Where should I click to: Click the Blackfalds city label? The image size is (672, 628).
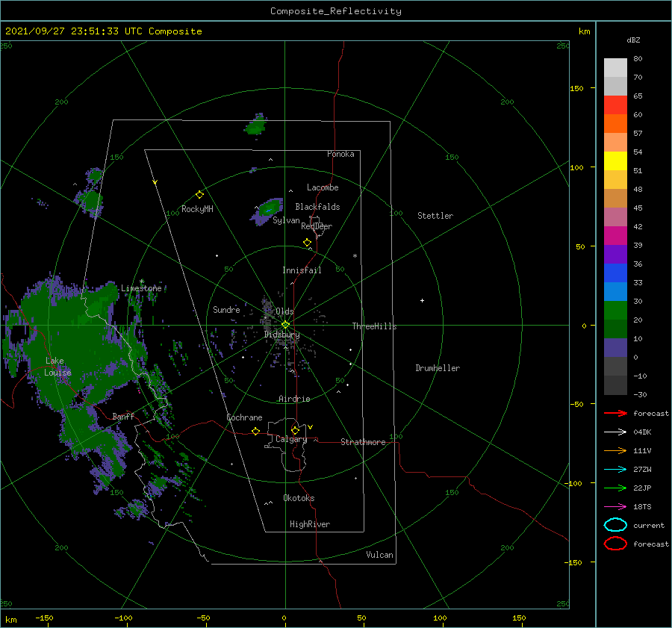pos(317,207)
